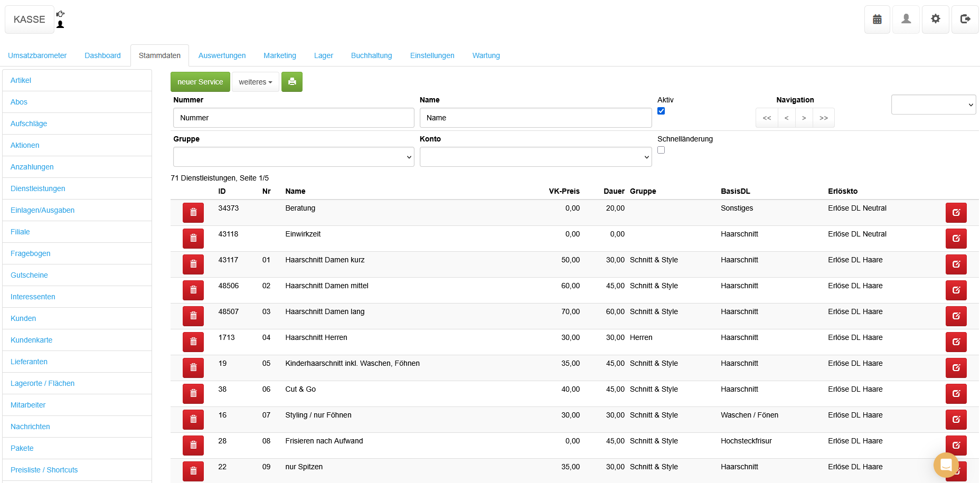980x483 pixels.
Task: Open the settings gear icon
Action: point(935,20)
